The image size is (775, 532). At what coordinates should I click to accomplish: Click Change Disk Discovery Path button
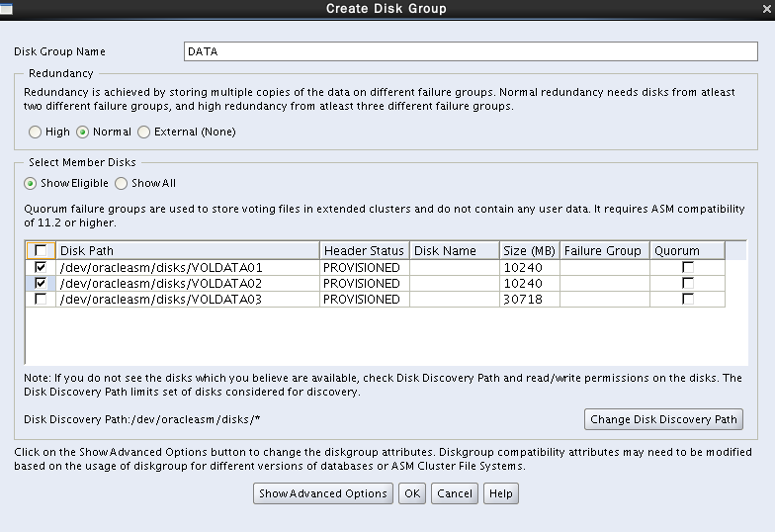coord(663,419)
